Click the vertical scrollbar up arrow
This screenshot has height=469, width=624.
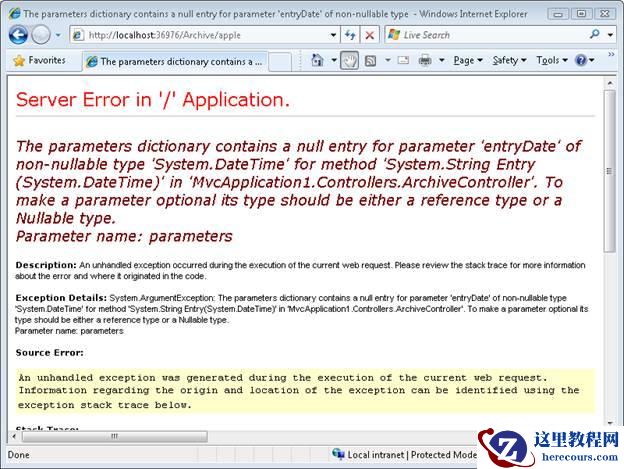click(x=610, y=83)
